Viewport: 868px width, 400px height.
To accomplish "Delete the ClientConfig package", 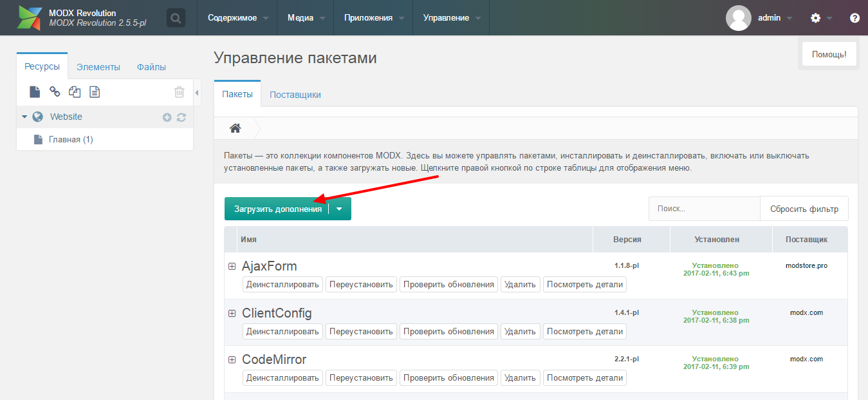I will point(520,331).
